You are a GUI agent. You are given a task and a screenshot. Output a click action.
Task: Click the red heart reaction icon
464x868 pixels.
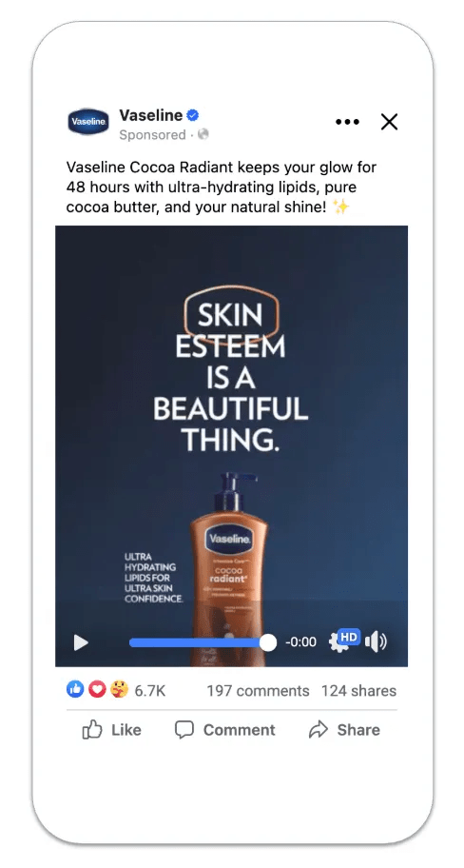pyautogui.click(x=97, y=689)
